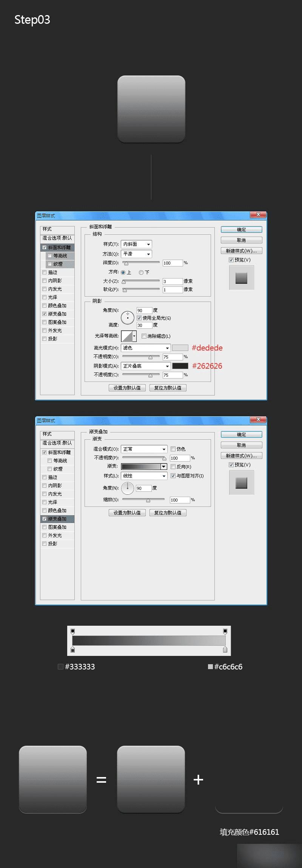Enable 等高线 checkbox in 斜面和浮雕 dialog
Viewport: 302px width, 868px height.
(x=50, y=256)
